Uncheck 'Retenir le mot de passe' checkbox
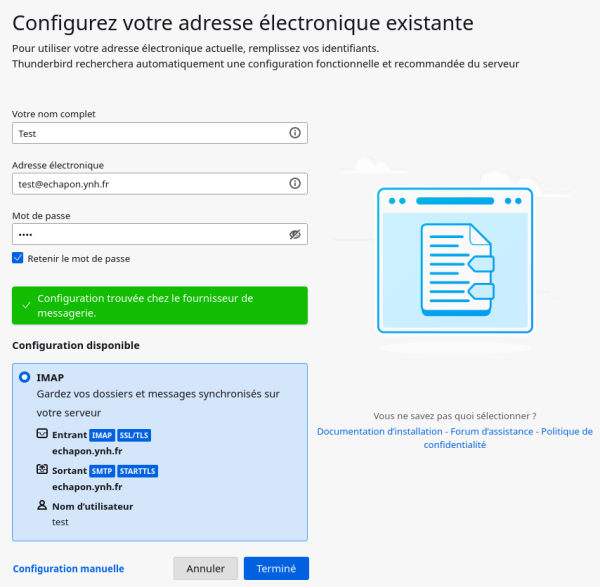The width and height of the screenshot is (600, 587). [18, 258]
